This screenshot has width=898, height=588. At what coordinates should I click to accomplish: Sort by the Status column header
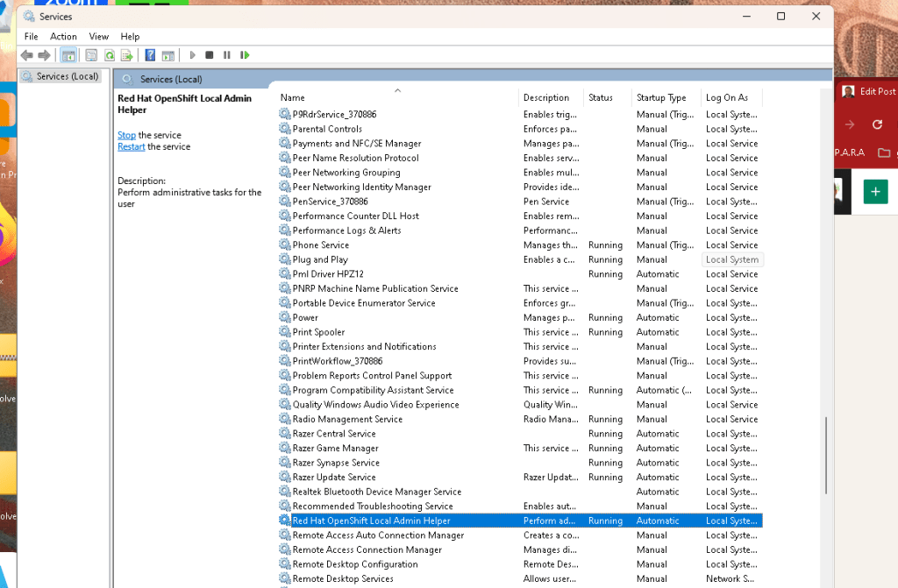(607, 98)
